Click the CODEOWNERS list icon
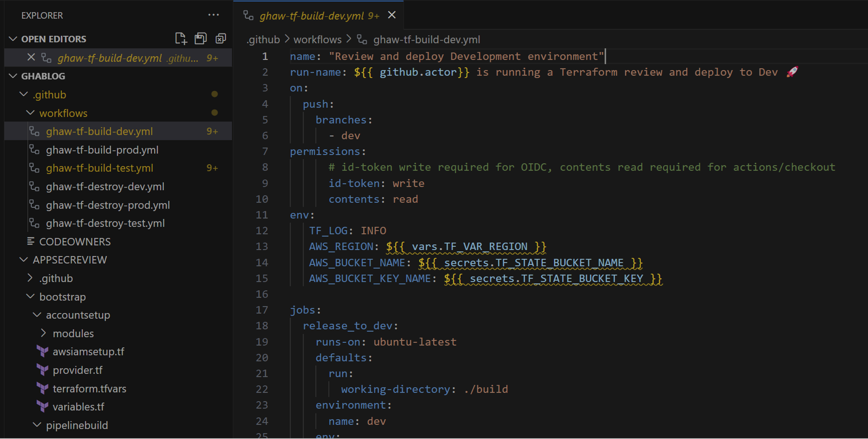 tap(31, 241)
